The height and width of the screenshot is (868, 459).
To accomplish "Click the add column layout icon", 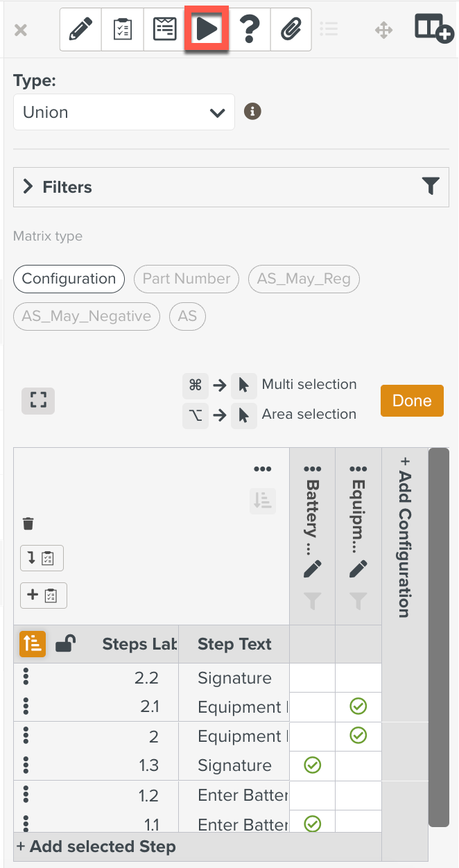I will point(433,29).
